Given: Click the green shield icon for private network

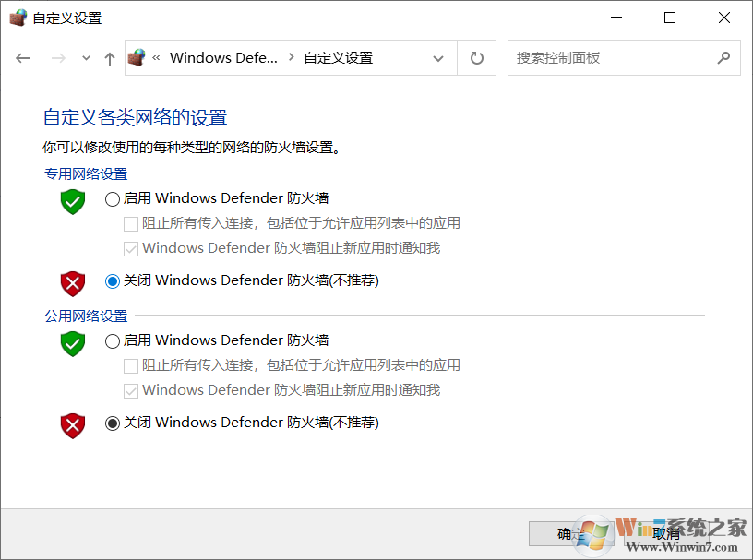Looking at the screenshot, I should click(x=72, y=201).
